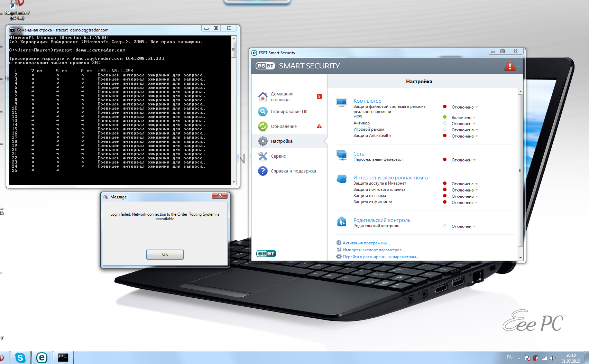Click the Интернет и электронная почта cloud icon
The width and height of the screenshot is (589, 364).
click(x=342, y=179)
